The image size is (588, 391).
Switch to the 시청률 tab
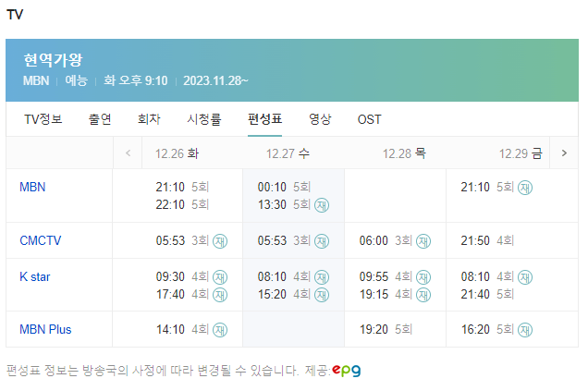point(204,119)
